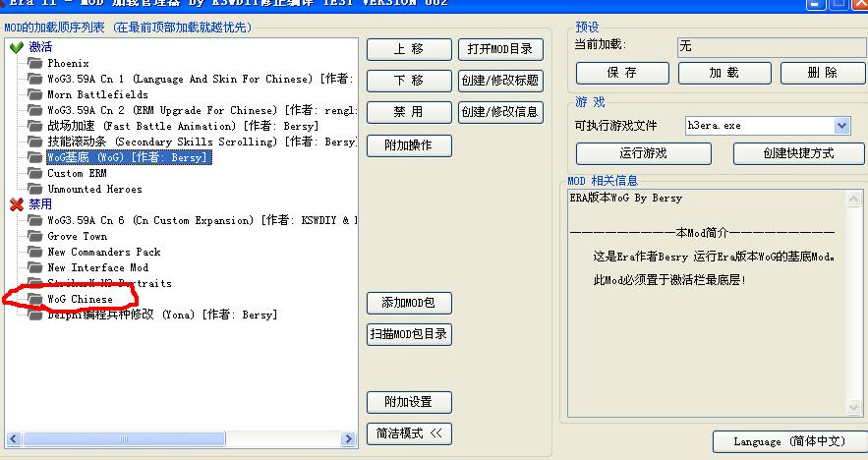Viewport: 868px width, 460px height.
Task: Click the 下移 move down button
Action: pos(409,81)
